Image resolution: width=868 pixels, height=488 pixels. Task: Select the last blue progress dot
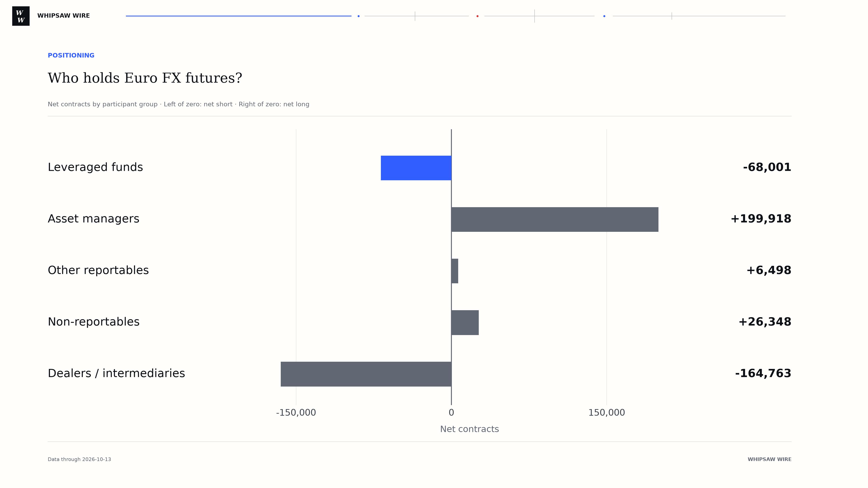click(x=604, y=16)
